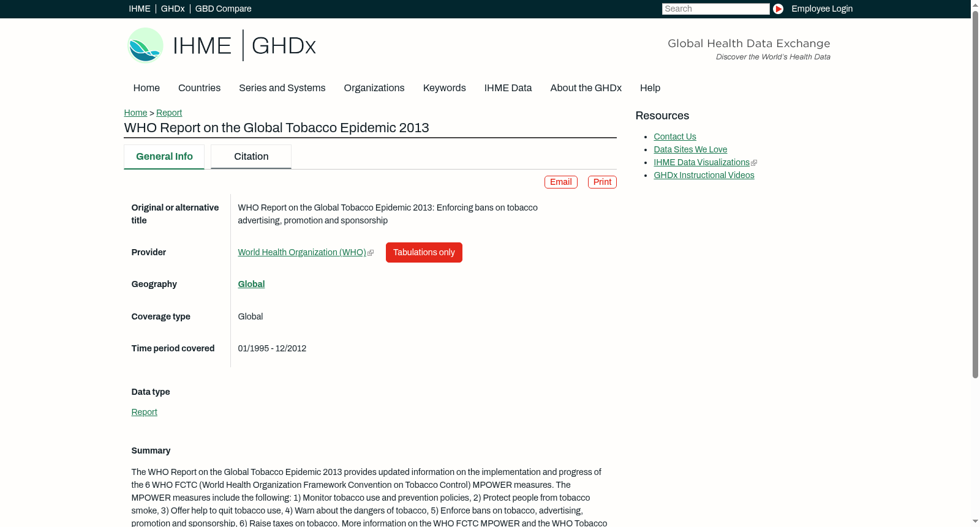This screenshot has height=527, width=980.
Task: Open Data Sites We Love link
Action: tap(690, 149)
